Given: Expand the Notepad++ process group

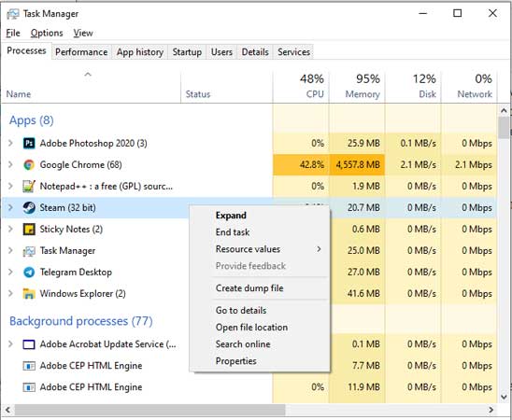Looking at the screenshot, I should click(10, 186).
